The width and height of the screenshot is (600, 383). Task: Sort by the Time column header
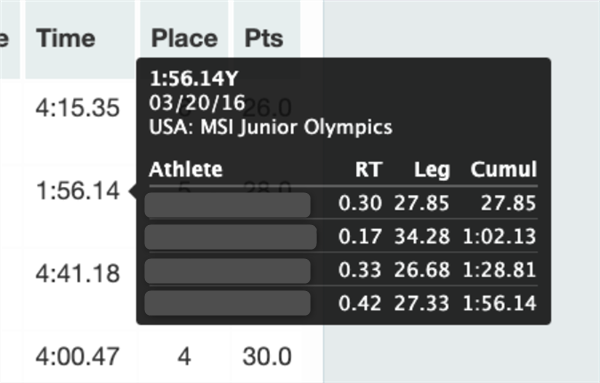[66, 39]
